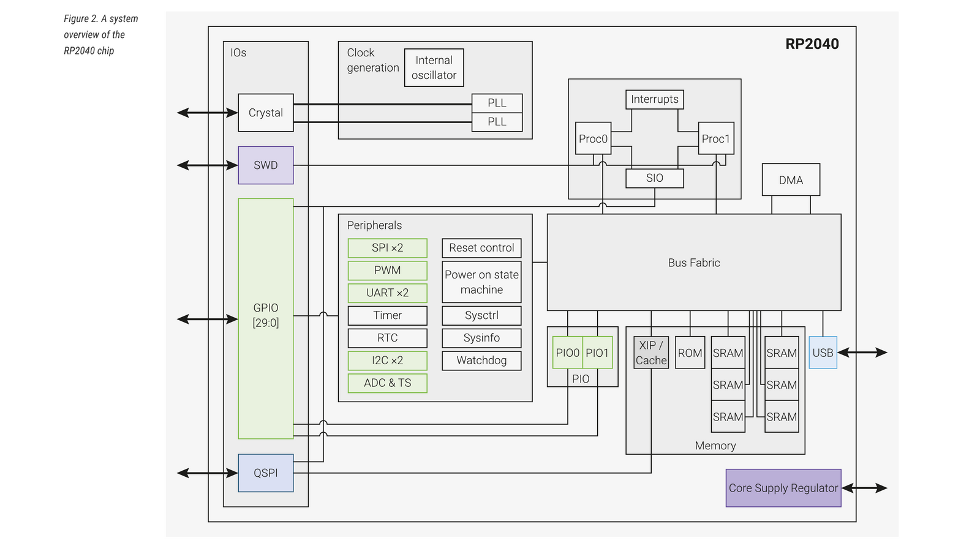Click the Core Supply Regulator block
The height and width of the screenshot is (546, 980).
(x=783, y=488)
